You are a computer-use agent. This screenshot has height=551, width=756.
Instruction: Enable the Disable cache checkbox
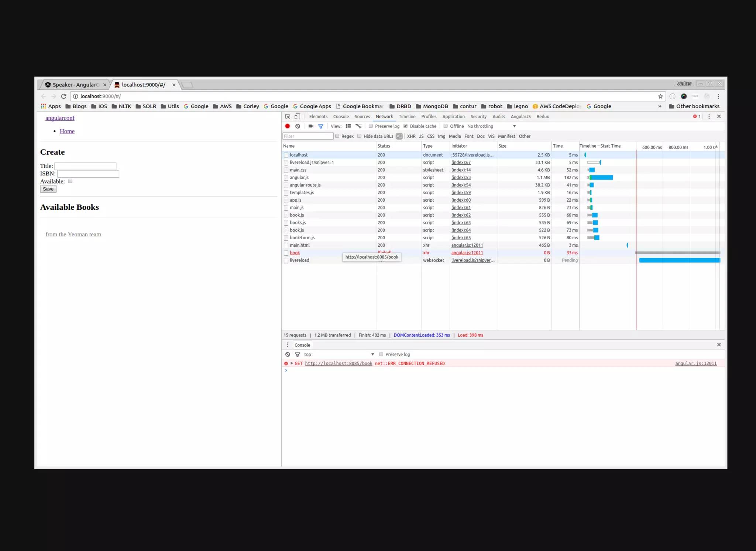(405, 126)
